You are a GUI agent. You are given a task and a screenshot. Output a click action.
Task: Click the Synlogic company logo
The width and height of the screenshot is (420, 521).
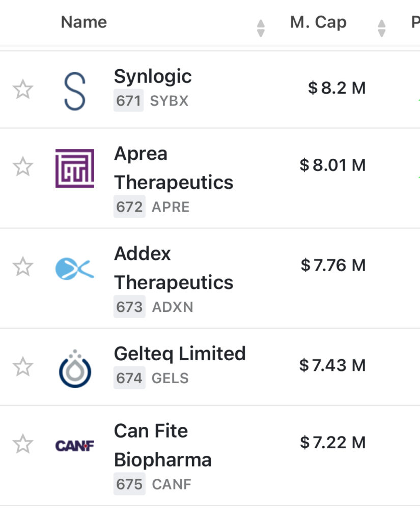(74, 91)
